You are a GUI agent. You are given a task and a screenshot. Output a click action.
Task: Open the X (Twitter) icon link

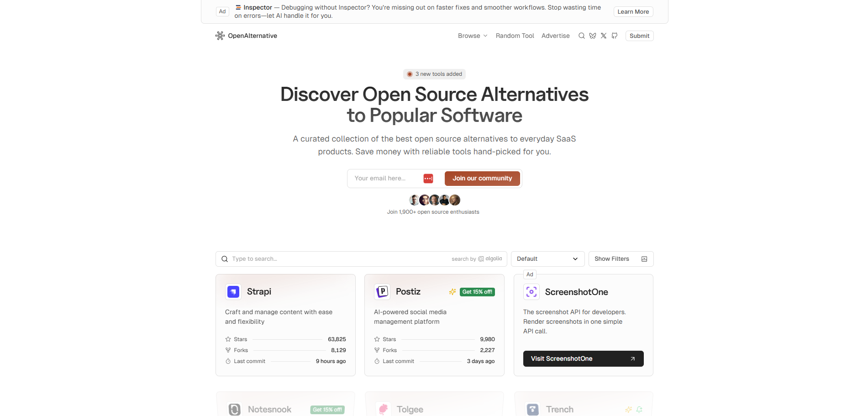point(604,36)
